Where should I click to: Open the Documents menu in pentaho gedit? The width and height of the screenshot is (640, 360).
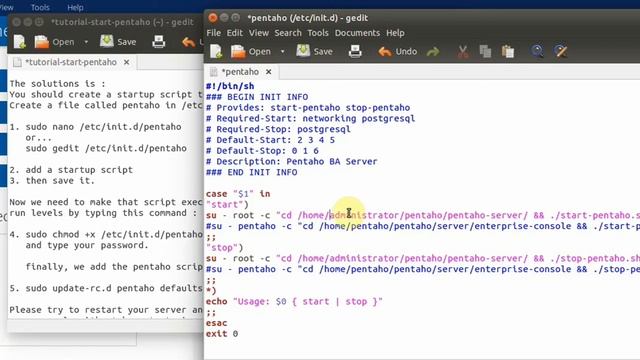(x=357, y=33)
